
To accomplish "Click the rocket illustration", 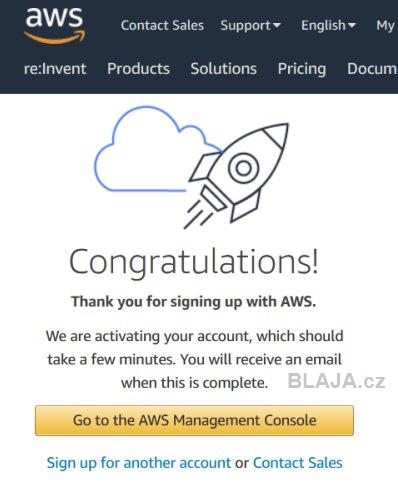I will pyautogui.click(x=237, y=176).
